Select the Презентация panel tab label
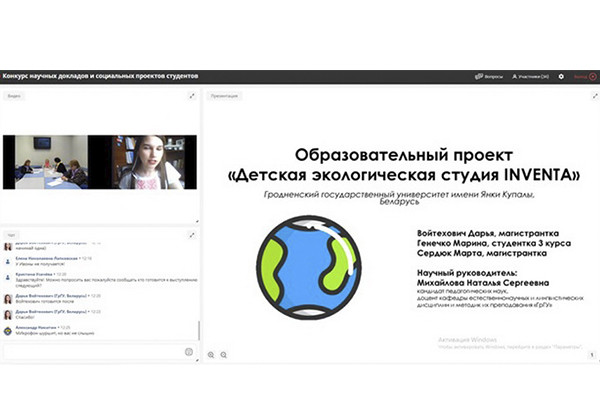The height and width of the screenshot is (400, 600). point(224,96)
